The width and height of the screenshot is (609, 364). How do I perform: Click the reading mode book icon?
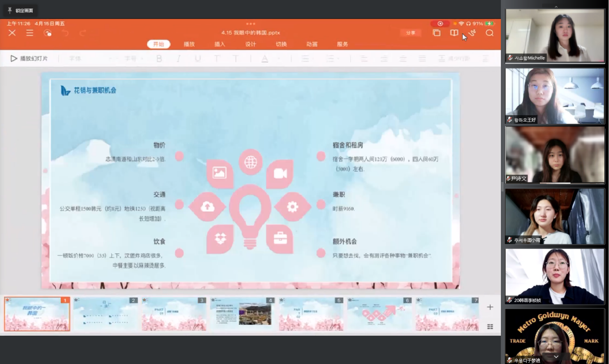(x=454, y=33)
